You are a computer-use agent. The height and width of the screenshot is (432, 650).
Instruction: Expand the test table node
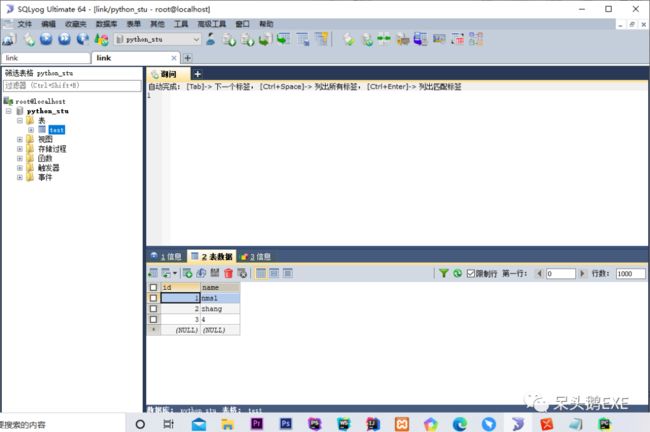31,130
